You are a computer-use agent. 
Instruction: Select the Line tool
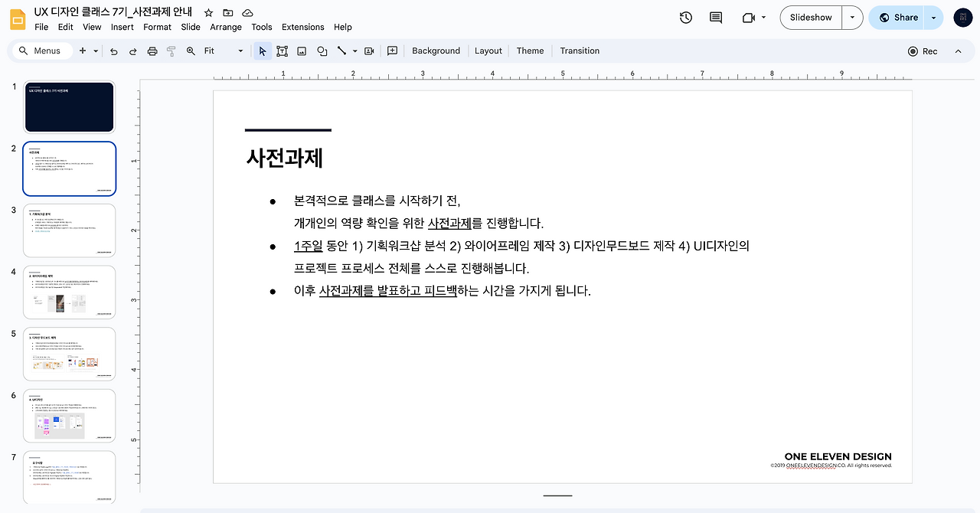[x=342, y=51]
